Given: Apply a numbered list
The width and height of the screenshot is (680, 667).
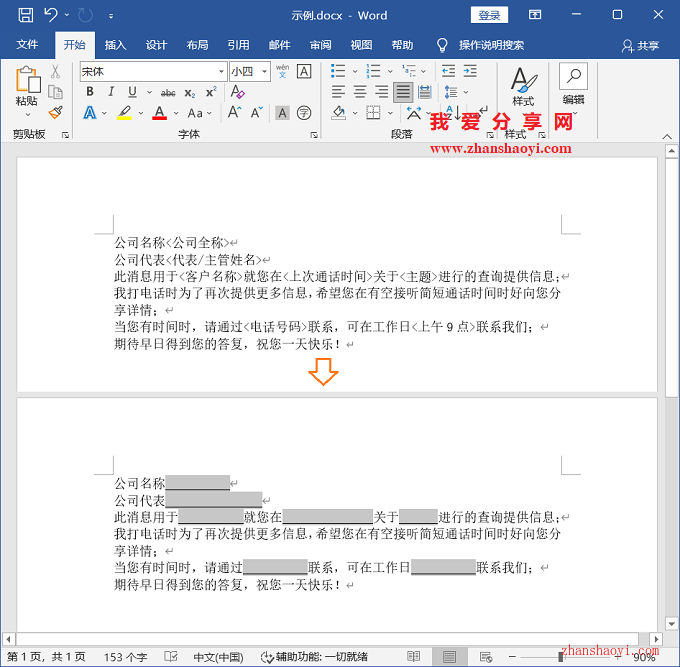Looking at the screenshot, I should click(x=373, y=71).
